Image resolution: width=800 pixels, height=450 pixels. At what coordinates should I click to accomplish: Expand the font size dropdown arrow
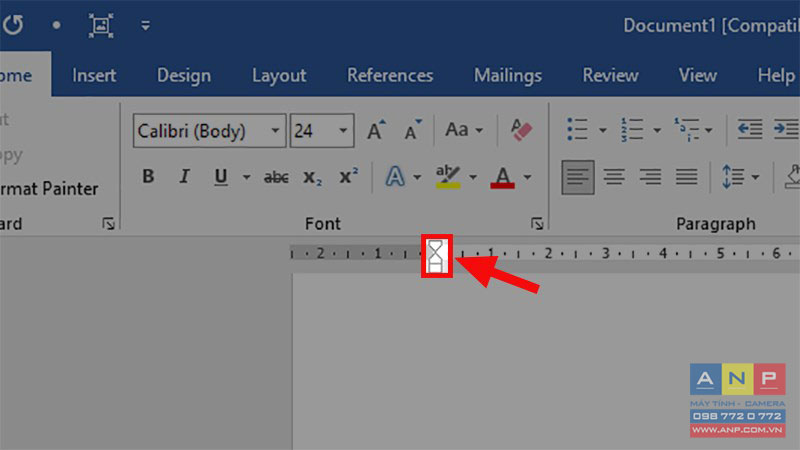tap(343, 131)
